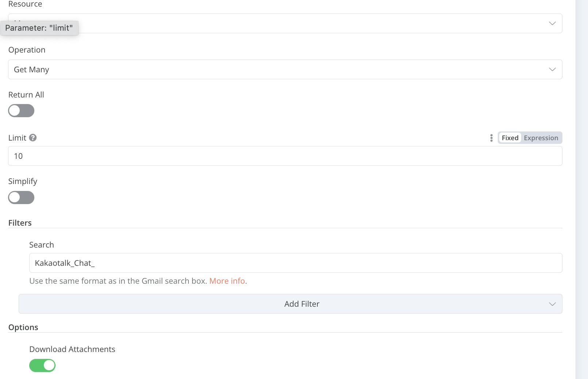Screen dimensions: 588x379
Task: Switch Limit to Expression mode
Action: (541, 138)
